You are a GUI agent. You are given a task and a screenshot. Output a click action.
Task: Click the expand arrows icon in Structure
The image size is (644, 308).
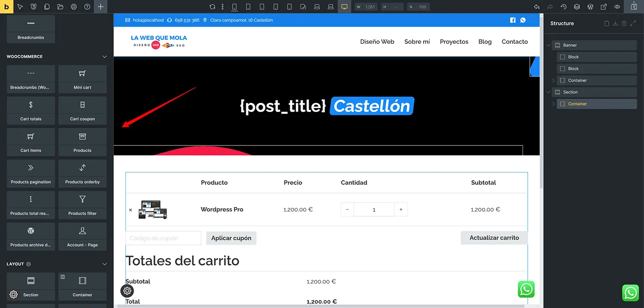tap(633, 24)
